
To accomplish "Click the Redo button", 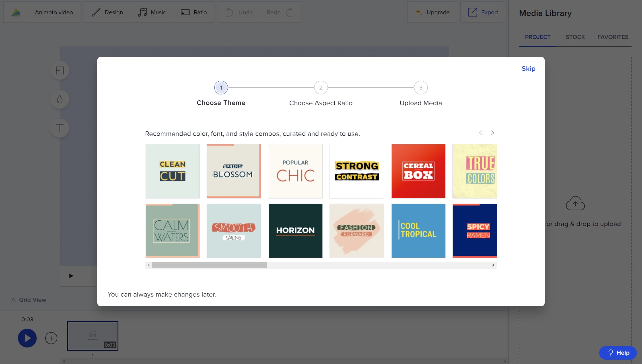I will click(280, 12).
